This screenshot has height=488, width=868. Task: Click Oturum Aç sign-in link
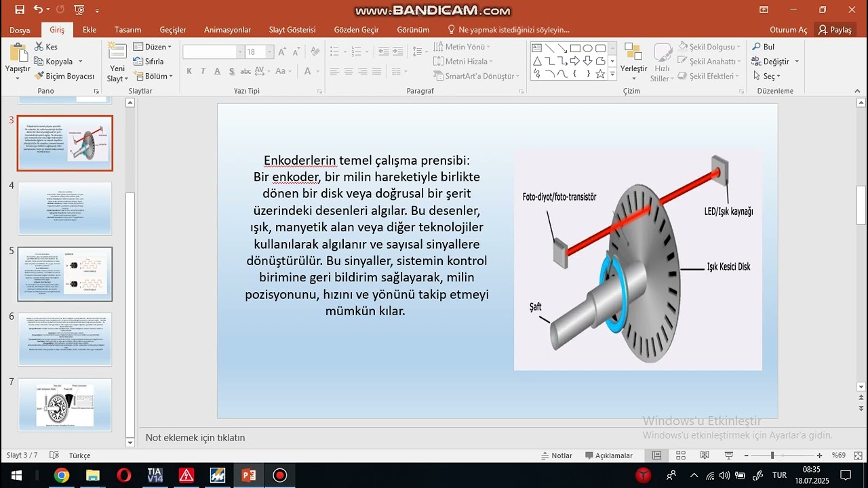(788, 30)
